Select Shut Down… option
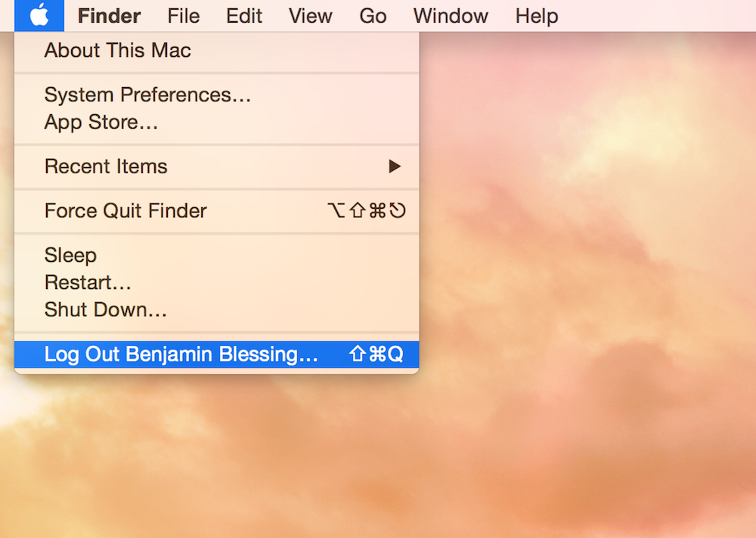This screenshot has width=756, height=538. tap(216, 309)
